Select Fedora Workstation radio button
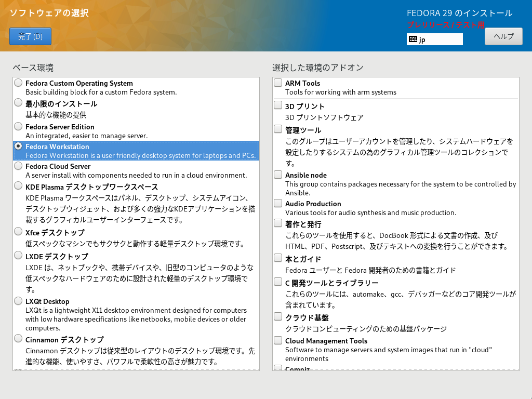The image size is (532, 399). (18, 146)
